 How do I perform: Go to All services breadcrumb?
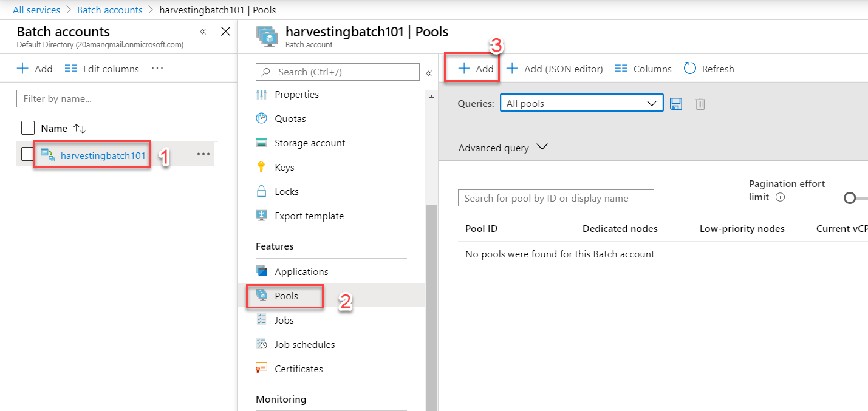coord(36,10)
